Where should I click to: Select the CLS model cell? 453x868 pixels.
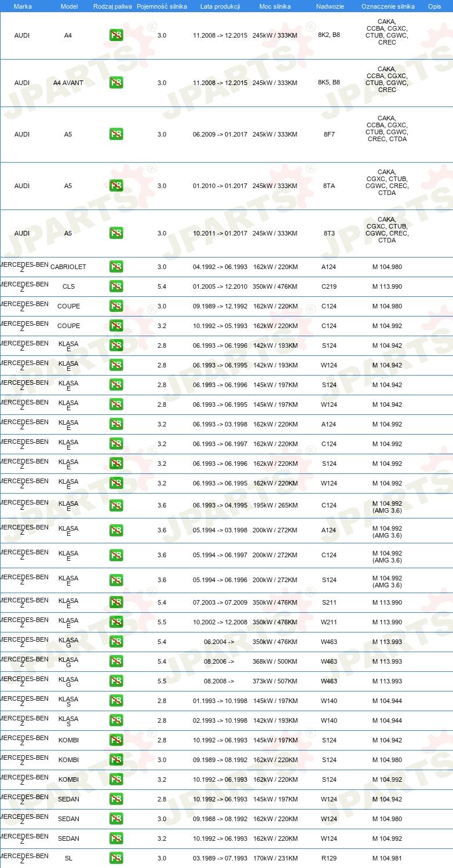68,286
